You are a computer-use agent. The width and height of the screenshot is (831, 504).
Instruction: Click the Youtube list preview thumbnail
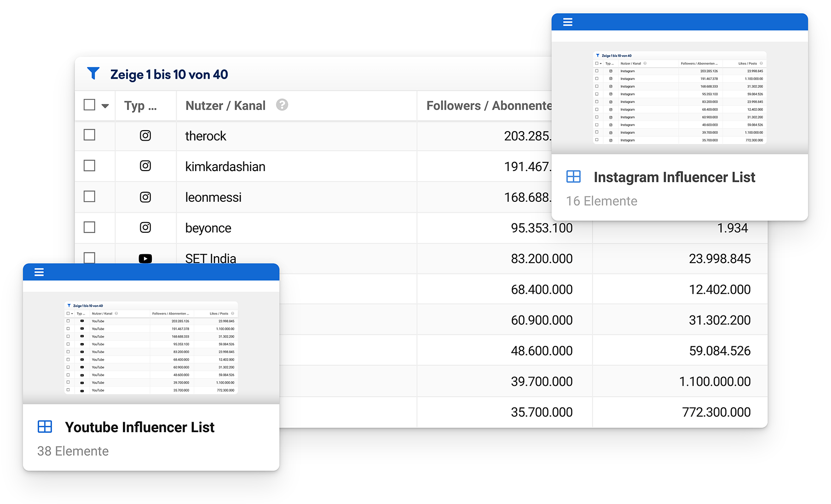click(x=151, y=348)
